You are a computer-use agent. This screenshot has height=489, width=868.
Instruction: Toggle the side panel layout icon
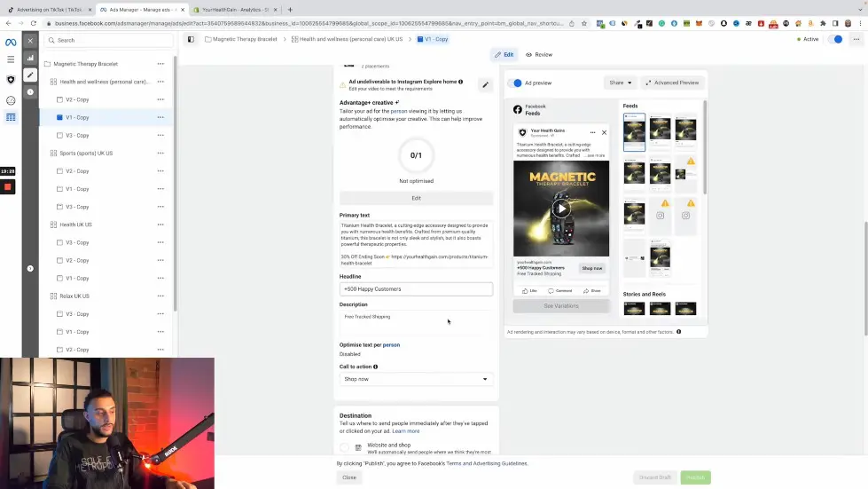point(191,39)
